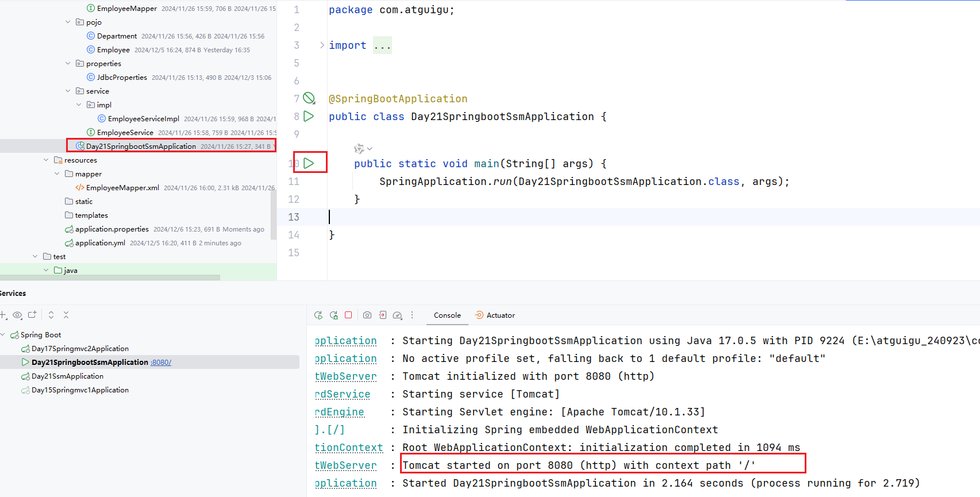Select EmployeeServiceImpl in project tree
This screenshot has height=497, width=980.
coord(144,118)
